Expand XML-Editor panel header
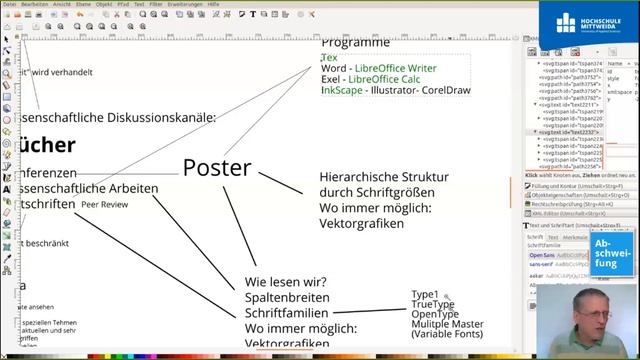 (580, 213)
